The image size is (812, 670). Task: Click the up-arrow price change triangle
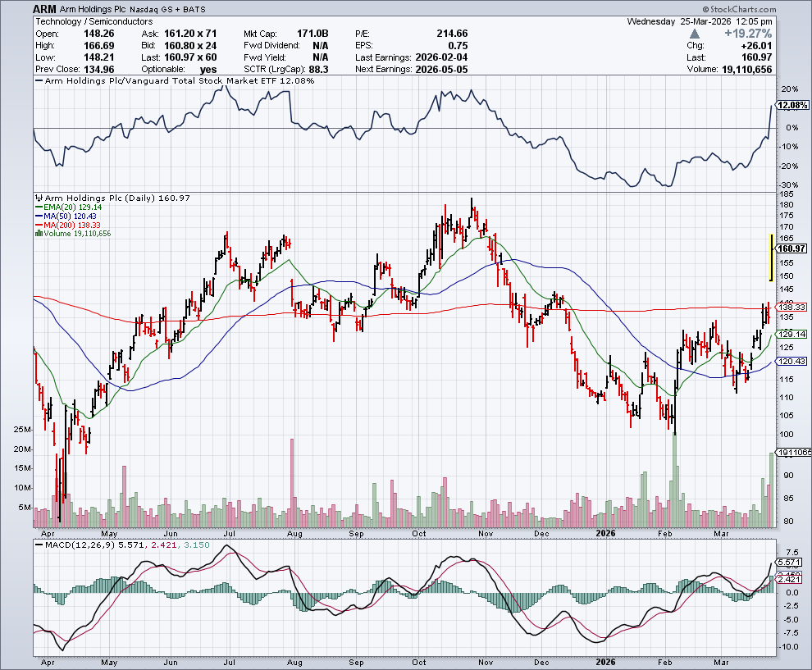[x=696, y=34]
